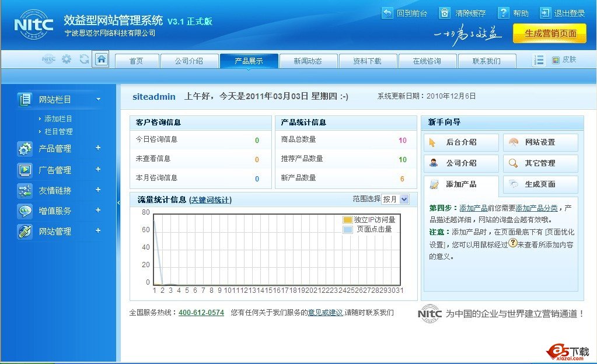Click 本月咨询信息 row
This screenshot has width=597, height=364.
(201, 178)
